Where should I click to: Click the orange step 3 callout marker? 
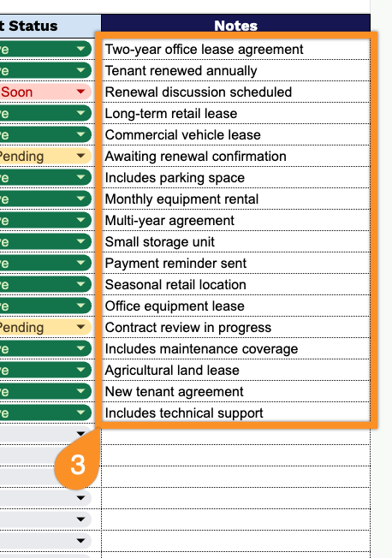(77, 463)
